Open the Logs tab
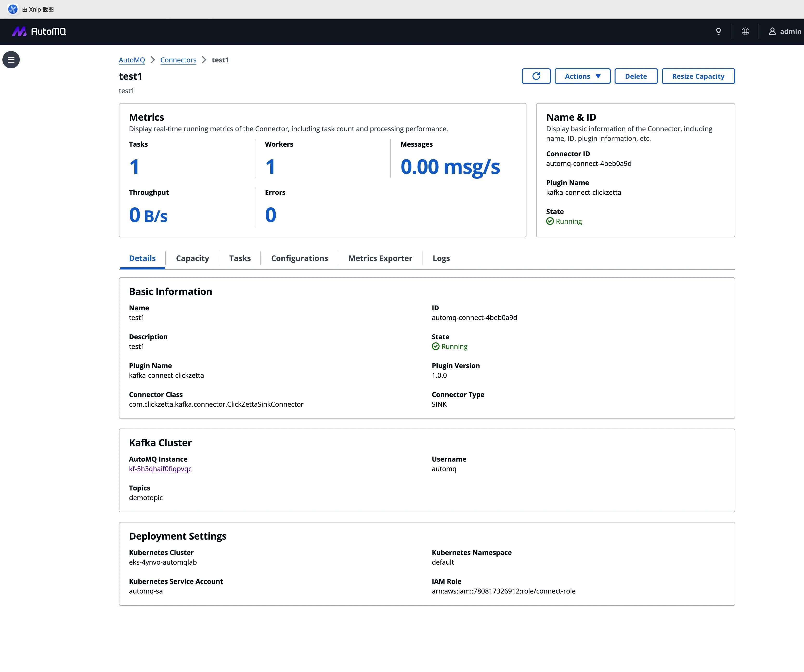 [441, 258]
